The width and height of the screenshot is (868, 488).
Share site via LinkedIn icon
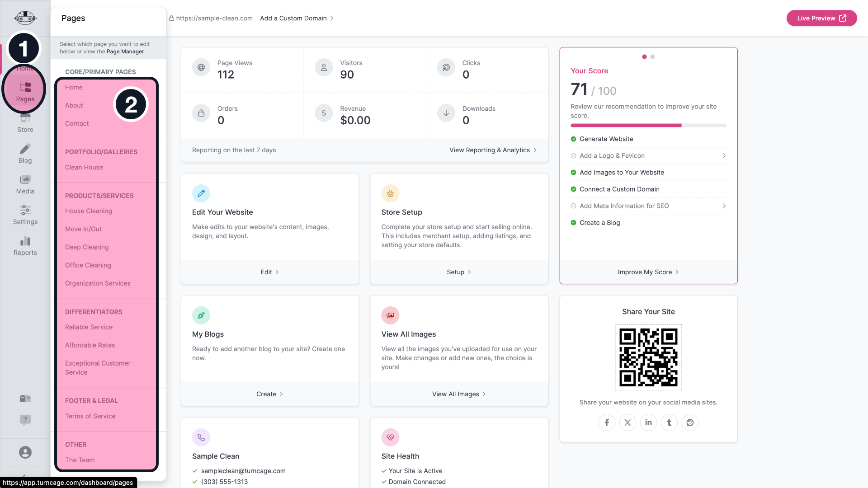tap(648, 422)
